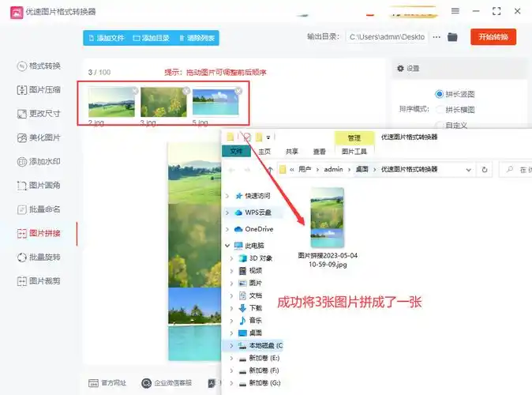Select the 图片拼接 output file thumbnail
532x395 pixels.
click(327, 218)
